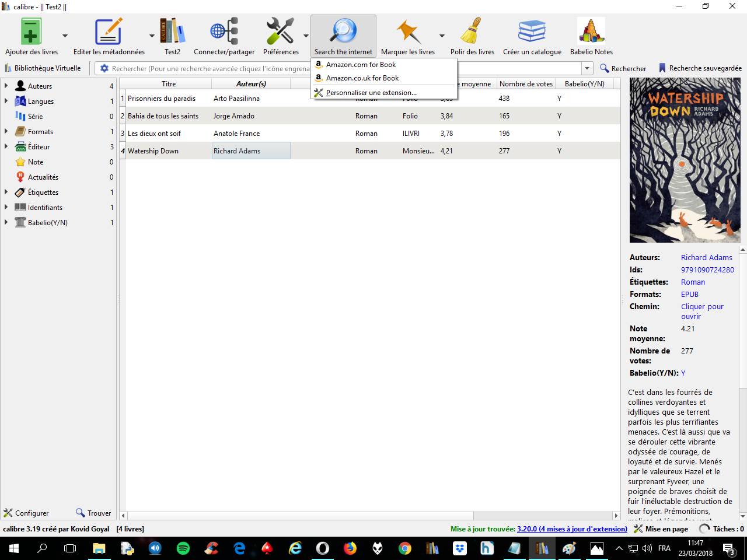Click the Watership Down cover thumbnail
Screen dimensions: 747x560
[x=685, y=160]
